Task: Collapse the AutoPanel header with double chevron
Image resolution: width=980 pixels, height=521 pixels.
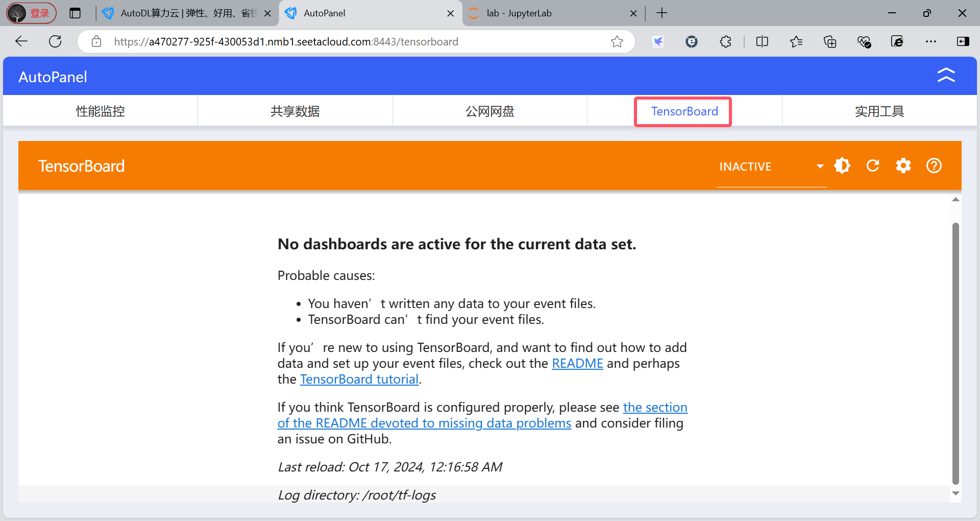Action: click(946, 76)
